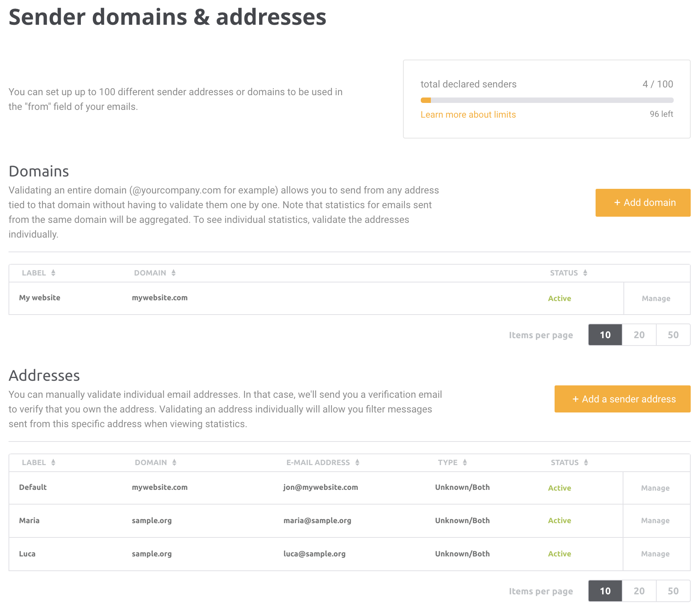Image resolution: width=700 pixels, height=616 pixels.
Task: Manage the Maria sender address
Action: tap(655, 520)
